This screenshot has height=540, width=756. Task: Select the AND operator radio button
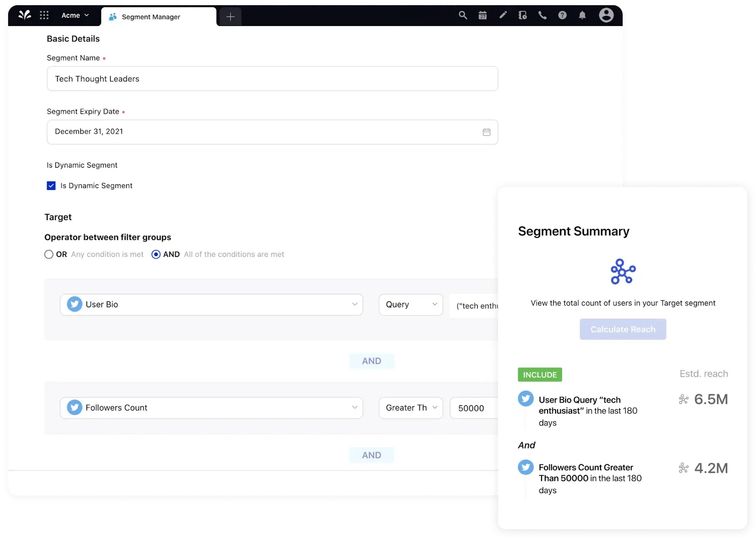pyautogui.click(x=156, y=254)
